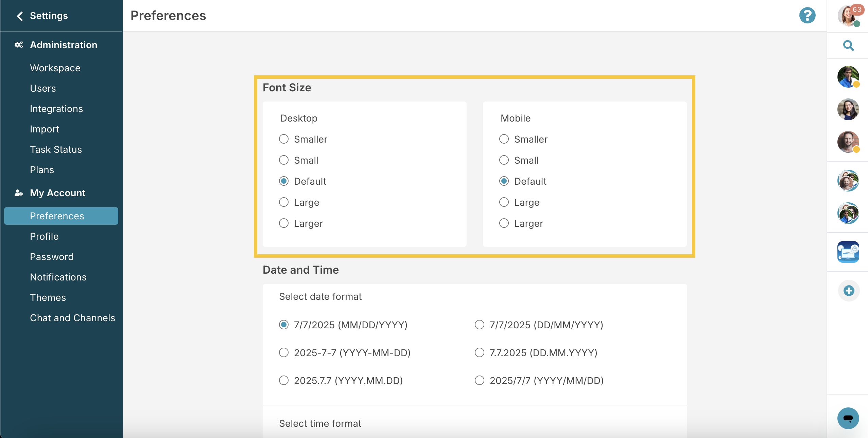Select Mobile Larger font size
Screen dimensions: 868x438
pos(504,223)
